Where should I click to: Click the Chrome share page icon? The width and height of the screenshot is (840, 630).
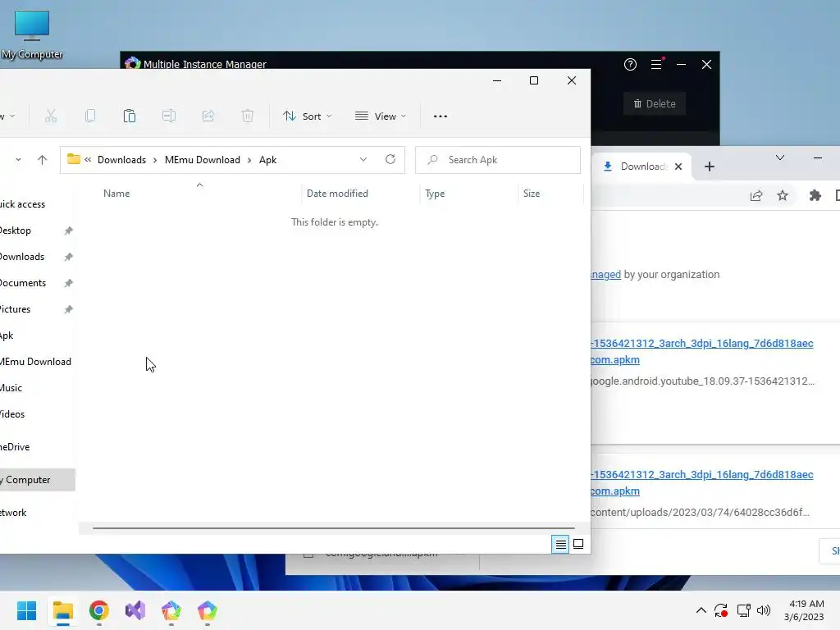point(756,195)
